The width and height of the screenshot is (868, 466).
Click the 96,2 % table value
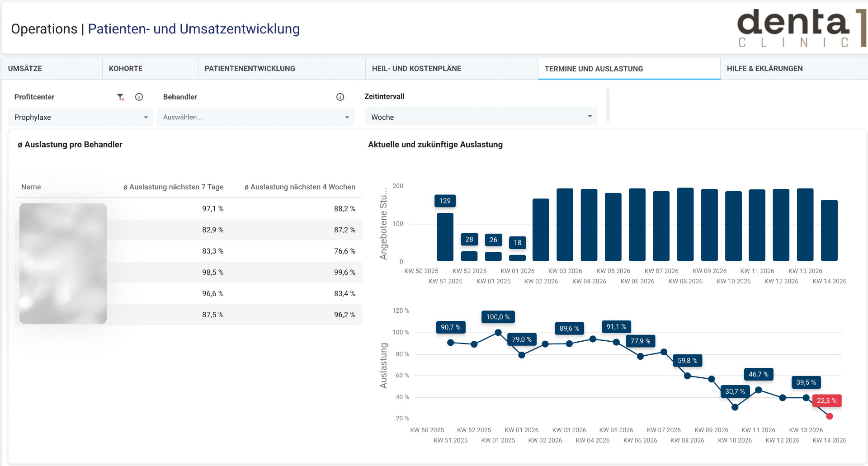click(344, 315)
